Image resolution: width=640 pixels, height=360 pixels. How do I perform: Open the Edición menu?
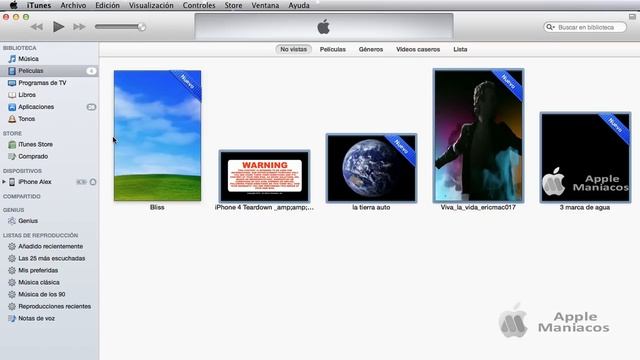[107, 5]
